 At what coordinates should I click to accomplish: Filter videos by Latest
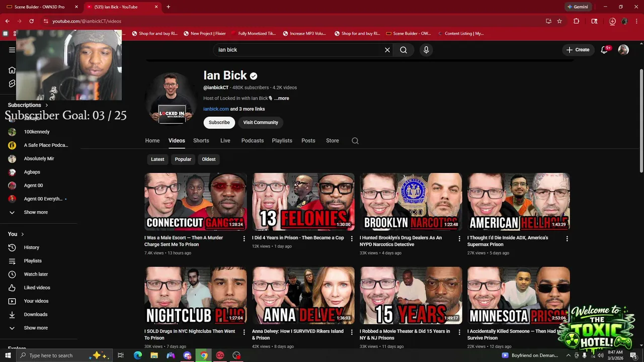(157, 159)
